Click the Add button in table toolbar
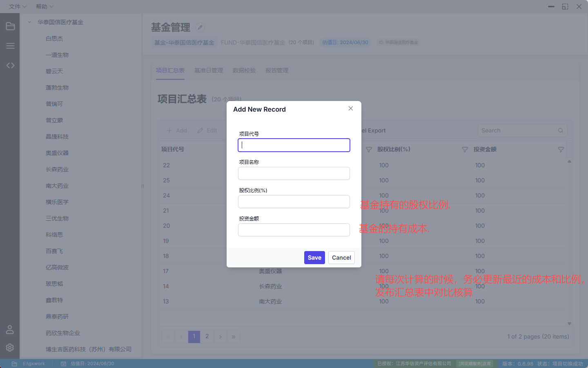588x368 pixels. pyautogui.click(x=177, y=130)
